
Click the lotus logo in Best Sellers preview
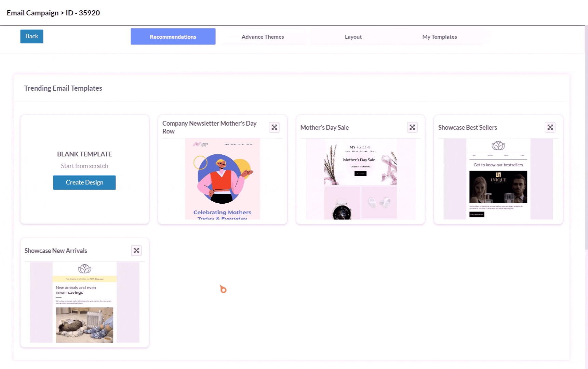click(x=498, y=146)
